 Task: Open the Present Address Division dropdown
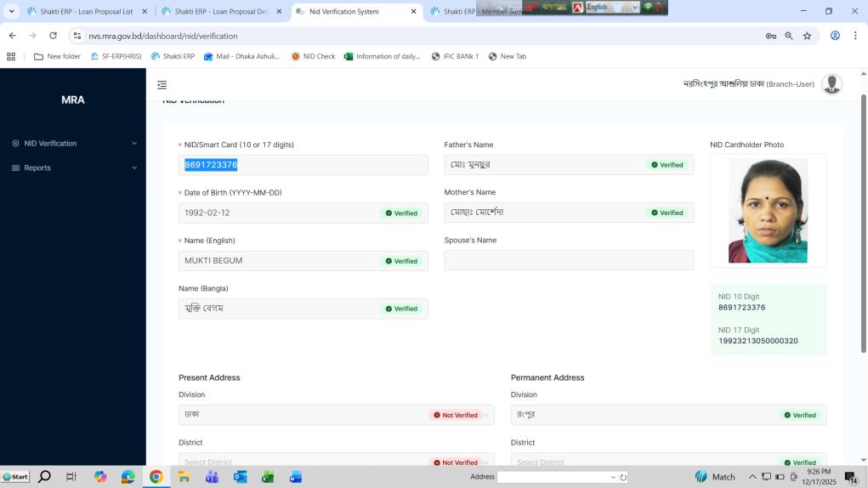[336, 415]
